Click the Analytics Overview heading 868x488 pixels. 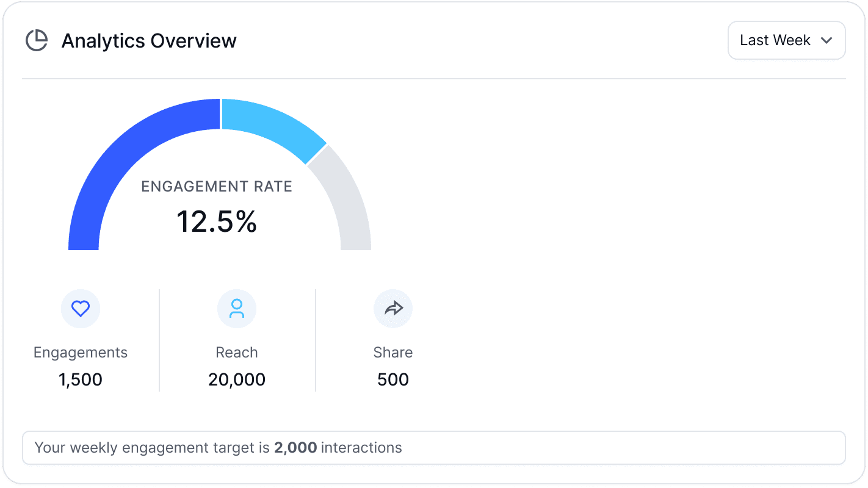[149, 41]
